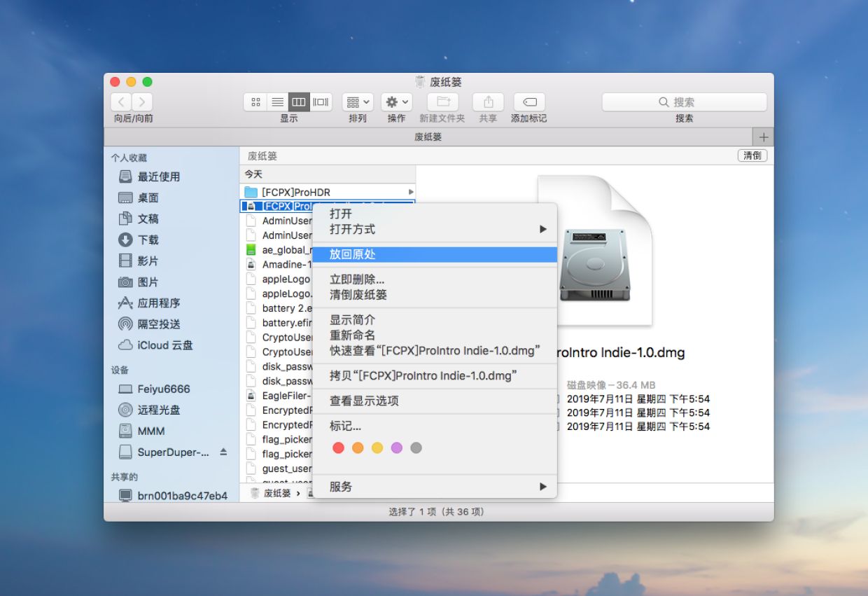Open 文稿 in the sidebar
This screenshot has width=868, height=596.
[149, 219]
